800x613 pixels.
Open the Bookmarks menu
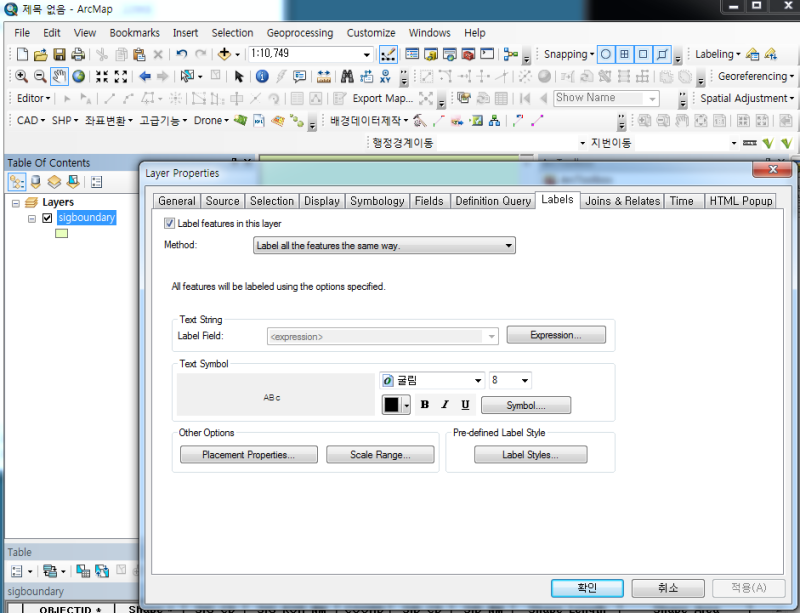point(134,33)
